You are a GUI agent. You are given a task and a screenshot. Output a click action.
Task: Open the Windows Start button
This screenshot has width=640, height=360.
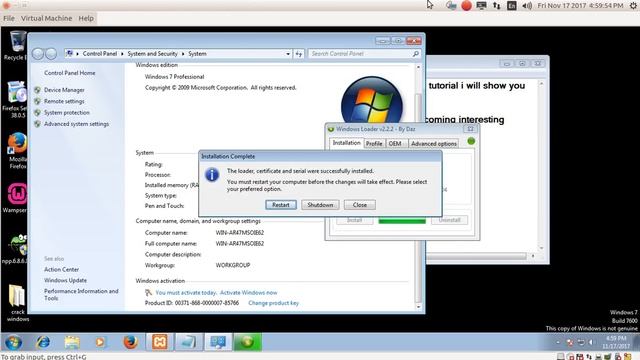click(13, 342)
